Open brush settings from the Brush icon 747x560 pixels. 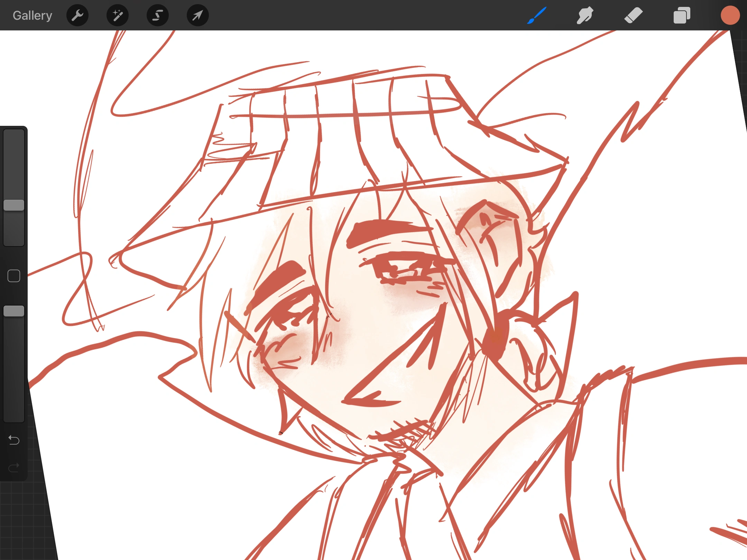point(536,15)
